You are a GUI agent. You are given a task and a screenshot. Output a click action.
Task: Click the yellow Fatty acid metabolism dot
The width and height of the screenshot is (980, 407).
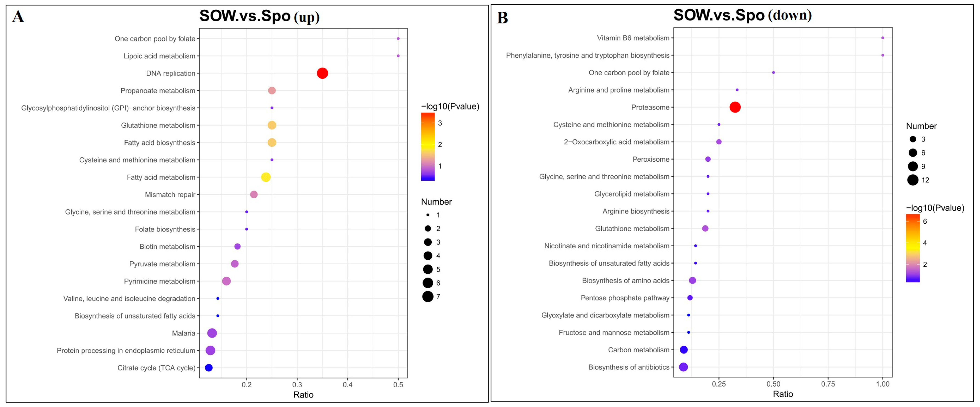point(266,177)
